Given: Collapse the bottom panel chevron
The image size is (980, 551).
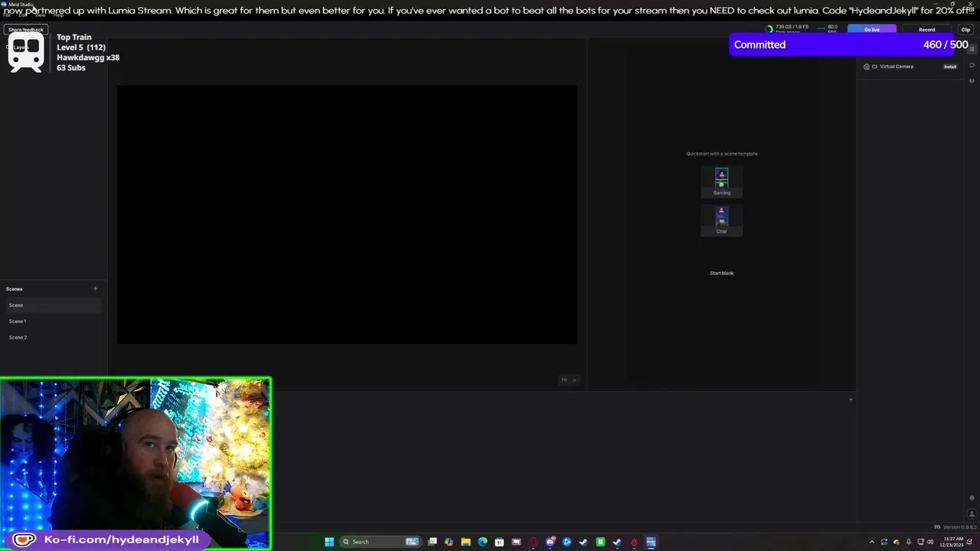Looking at the screenshot, I should coord(851,399).
